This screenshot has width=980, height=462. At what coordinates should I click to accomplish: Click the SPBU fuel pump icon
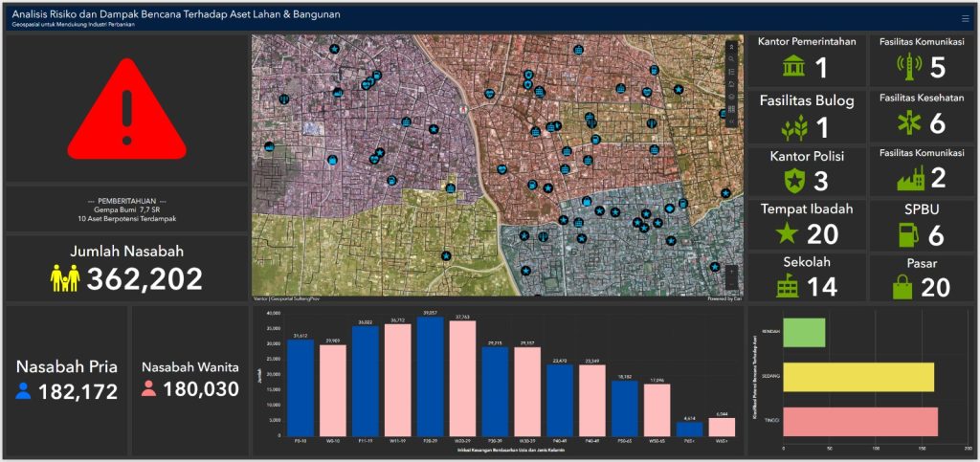tap(907, 235)
